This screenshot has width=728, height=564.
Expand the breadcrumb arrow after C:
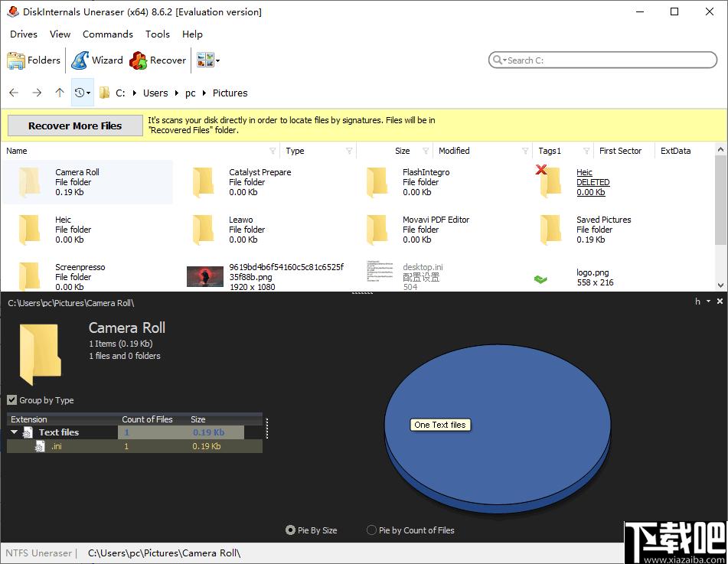click(135, 93)
